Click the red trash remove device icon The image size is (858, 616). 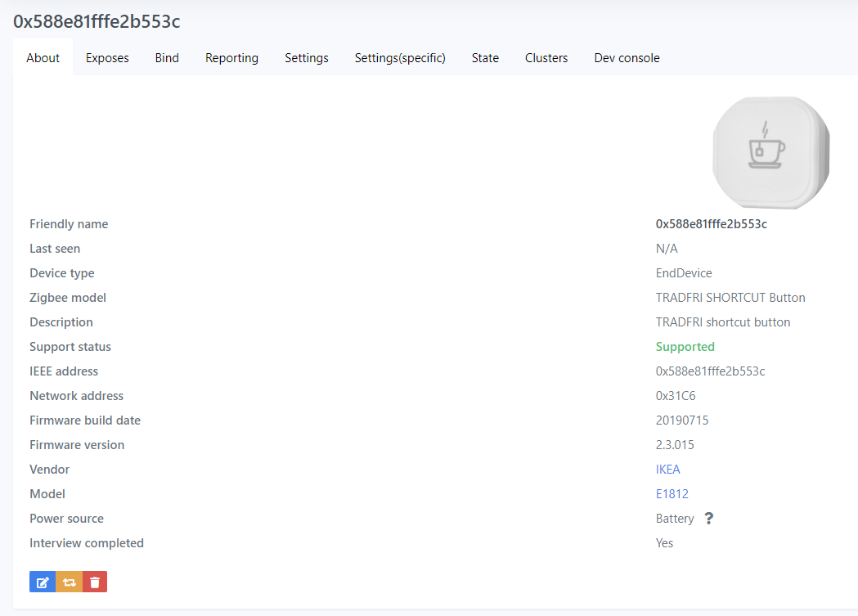tap(95, 582)
